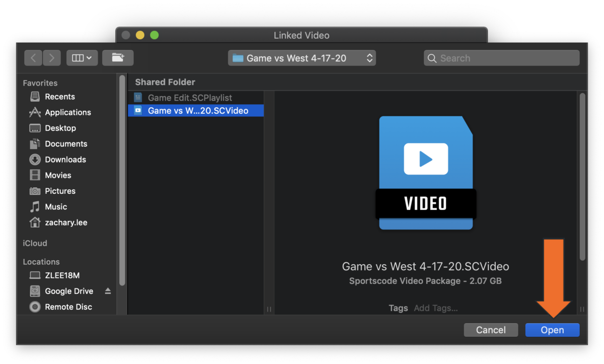
Task: Click the Open button
Action: pyautogui.click(x=552, y=330)
